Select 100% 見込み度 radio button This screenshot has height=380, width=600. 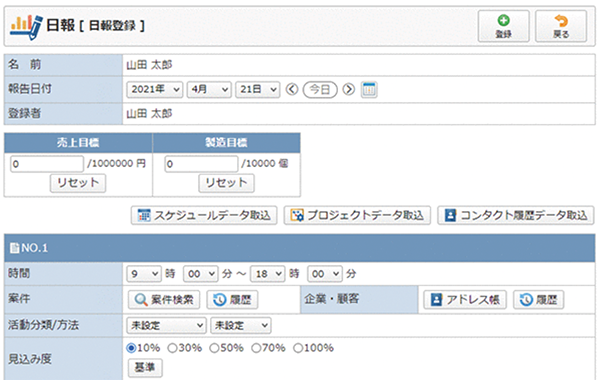pos(298,348)
